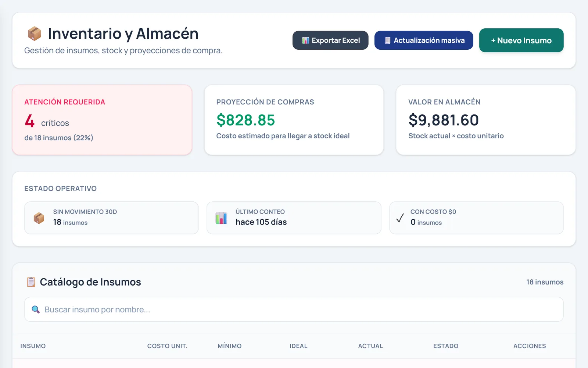Click the INSUMO column header
The image size is (588, 368).
[33, 346]
